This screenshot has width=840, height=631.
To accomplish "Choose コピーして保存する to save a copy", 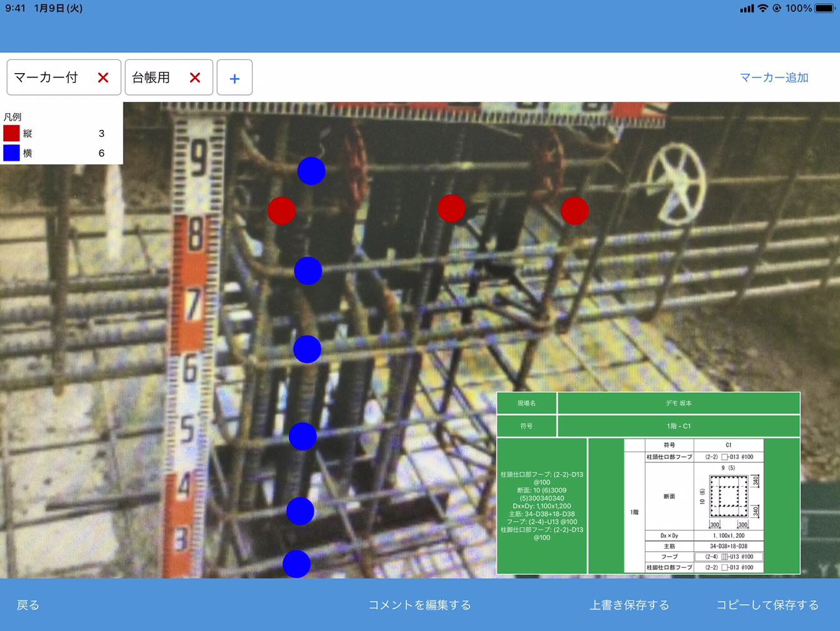I will click(767, 605).
